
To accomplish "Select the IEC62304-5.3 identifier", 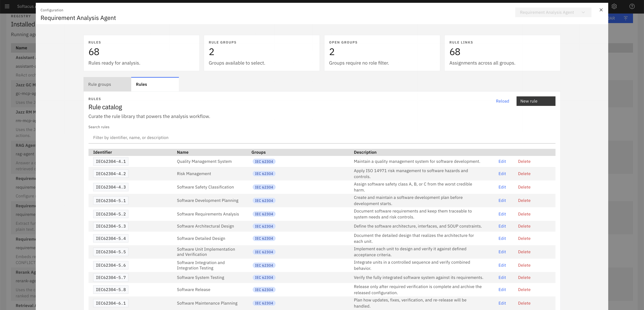I will point(111,226).
